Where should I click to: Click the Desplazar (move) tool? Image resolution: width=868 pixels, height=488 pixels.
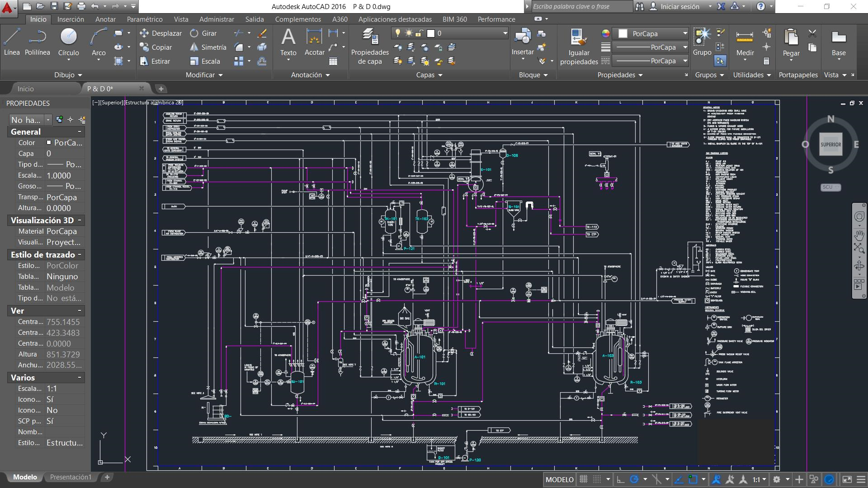[160, 33]
